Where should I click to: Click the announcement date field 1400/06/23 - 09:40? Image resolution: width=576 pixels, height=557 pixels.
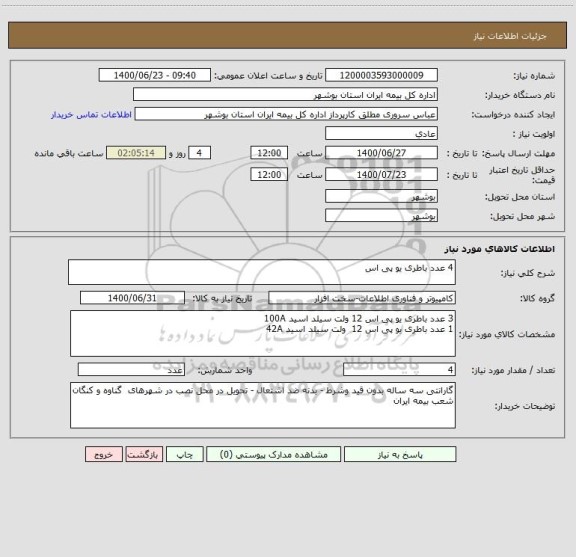click(155, 75)
